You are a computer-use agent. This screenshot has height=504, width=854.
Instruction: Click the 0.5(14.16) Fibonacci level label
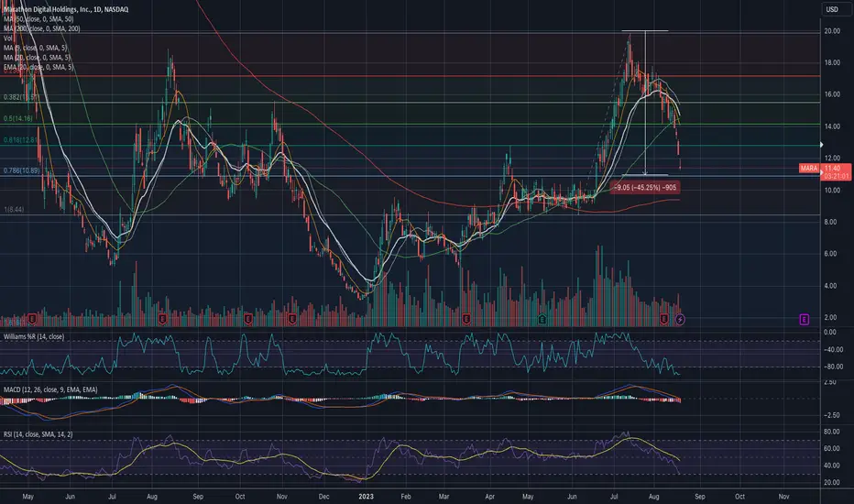18,118
